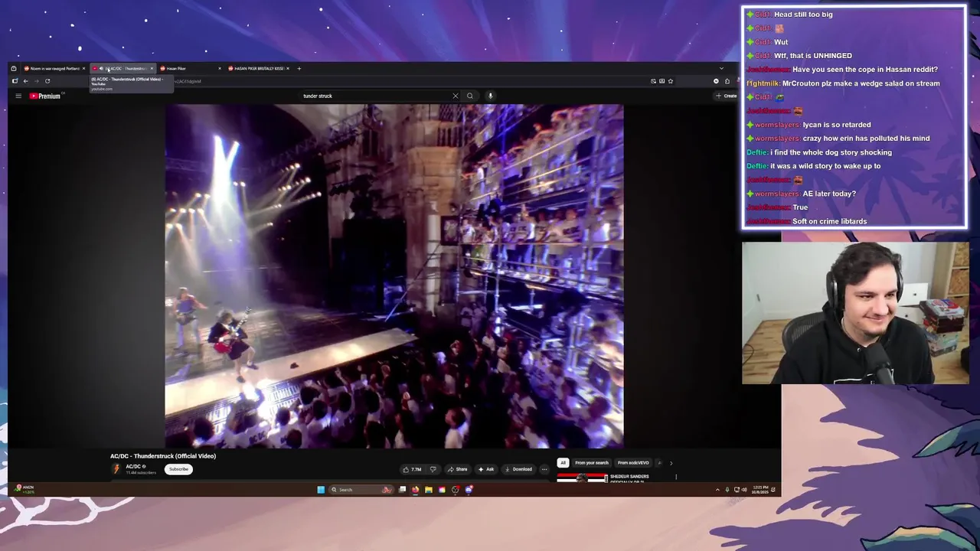Focus the YouTube search box

pyautogui.click(x=375, y=96)
